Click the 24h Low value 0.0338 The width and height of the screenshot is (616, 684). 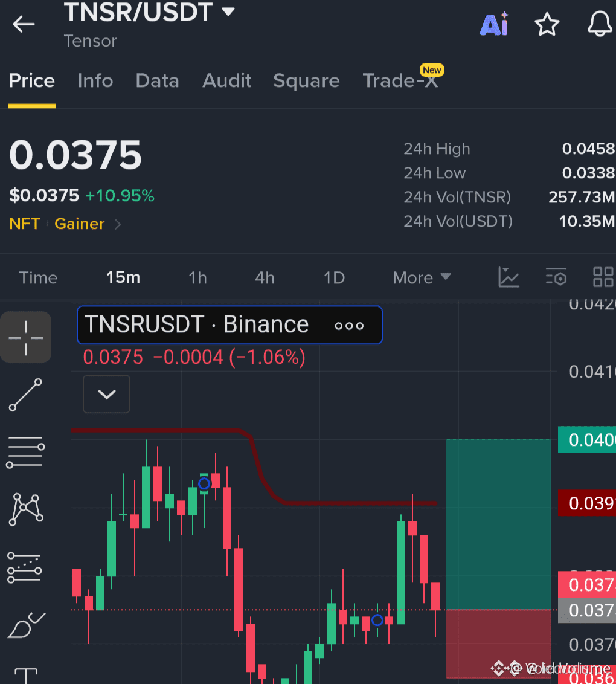click(x=588, y=173)
